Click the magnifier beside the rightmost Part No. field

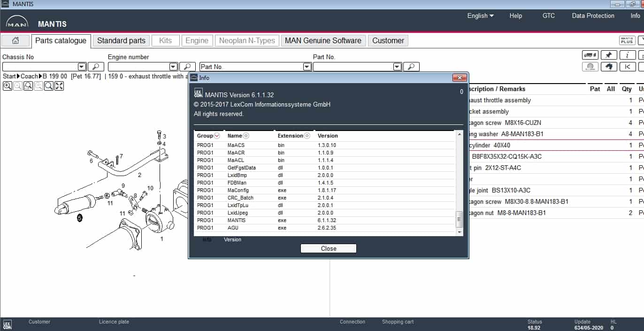click(411, 67)
